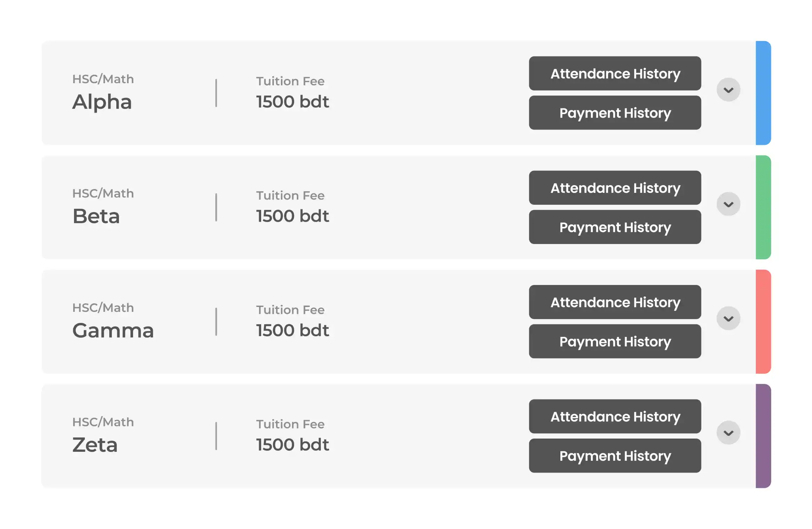View Payment History for Beta
The width and height of the screenshot is (812, 529).
pyautogui.click(x=614, y=227)
